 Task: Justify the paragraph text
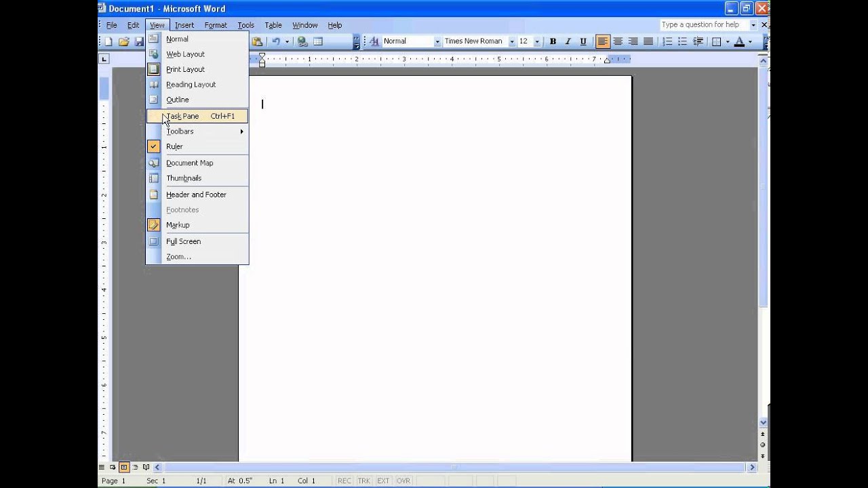coord(648,41)
